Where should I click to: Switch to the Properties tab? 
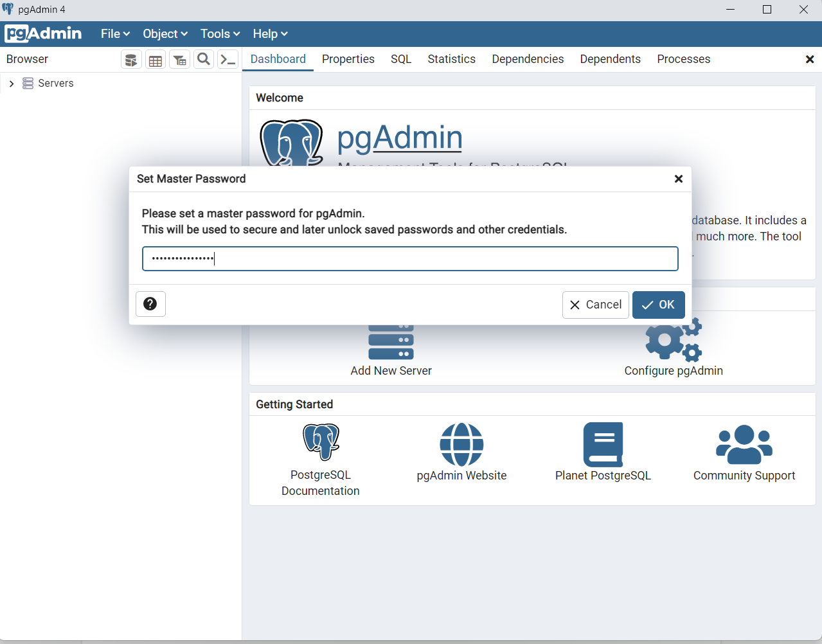[348, 59]
